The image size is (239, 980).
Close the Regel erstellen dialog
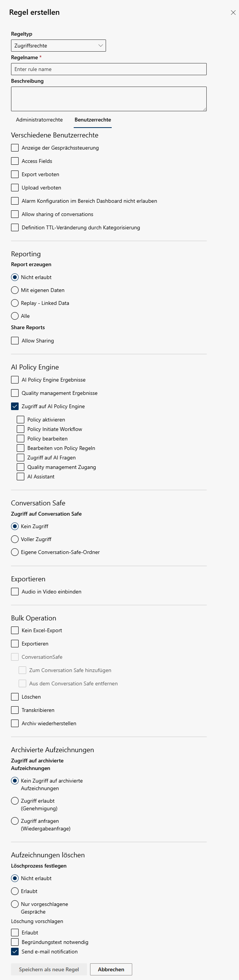(x=233, y=13)
